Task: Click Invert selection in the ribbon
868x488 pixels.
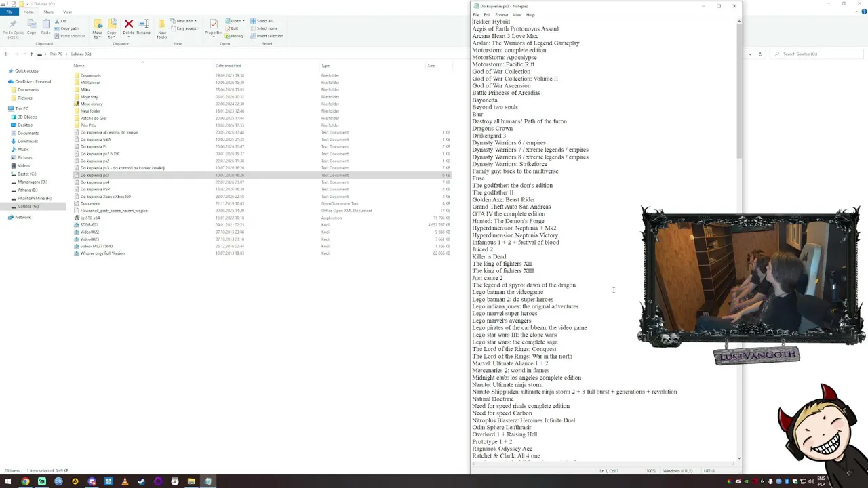Action: 267,36
